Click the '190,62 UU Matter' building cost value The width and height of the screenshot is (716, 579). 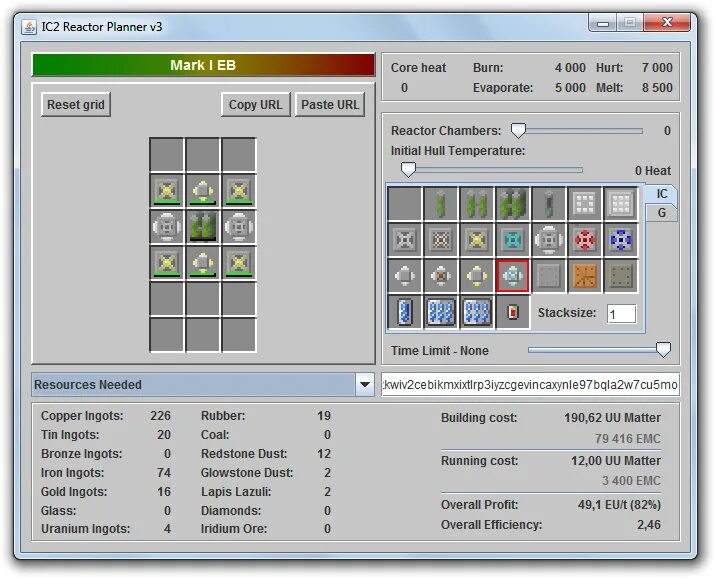point(612,418)
